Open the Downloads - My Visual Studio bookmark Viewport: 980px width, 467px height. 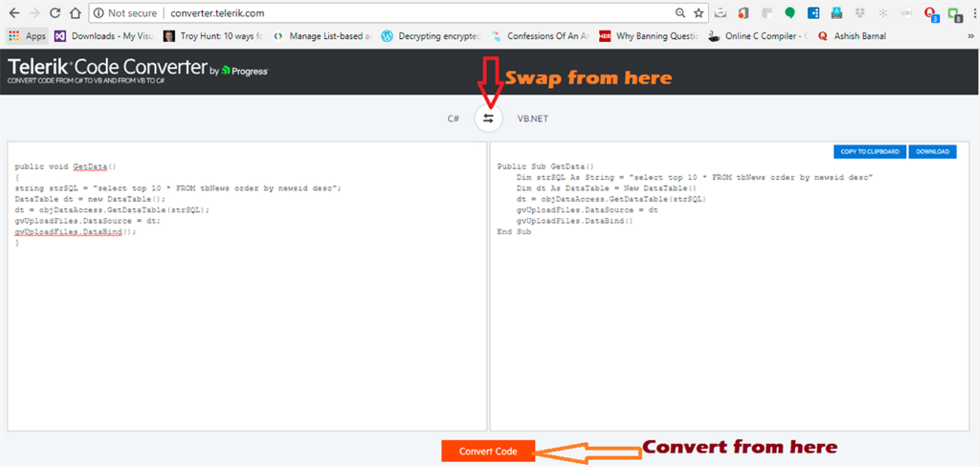(104, 36)
